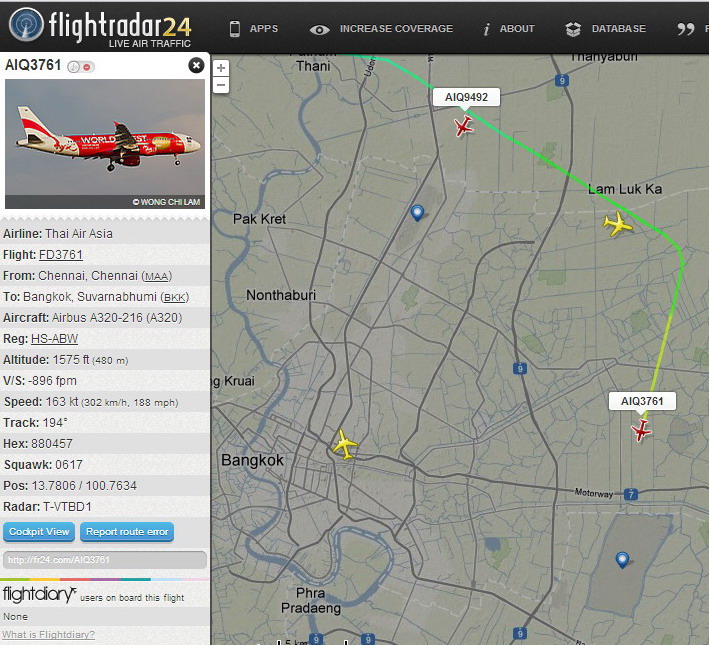Image resolution: width=709 pixels, height=645 pixels.
Task: Click the Flightradar24 radar logo
Action: click(26, 25)
